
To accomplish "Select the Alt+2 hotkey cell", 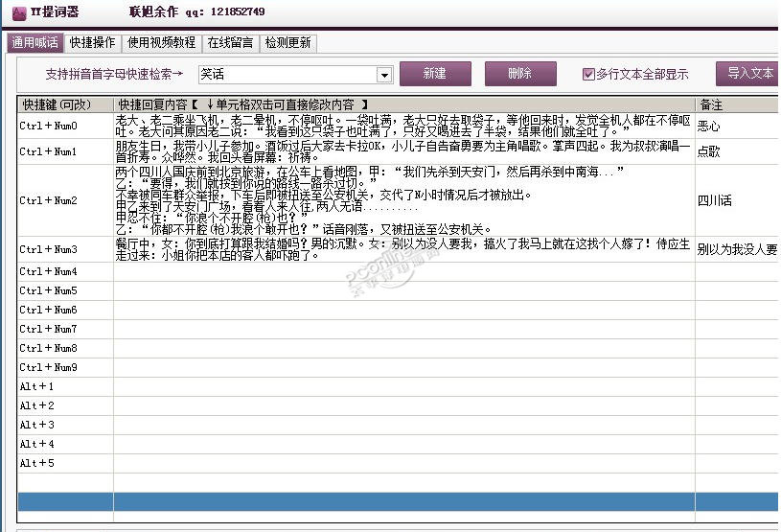I will point(66,405).
